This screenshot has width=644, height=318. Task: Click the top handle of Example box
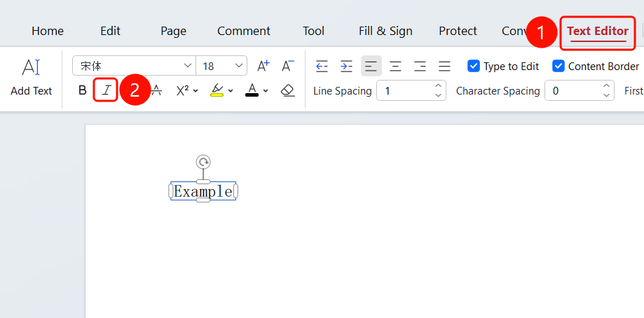coord(203,181)
